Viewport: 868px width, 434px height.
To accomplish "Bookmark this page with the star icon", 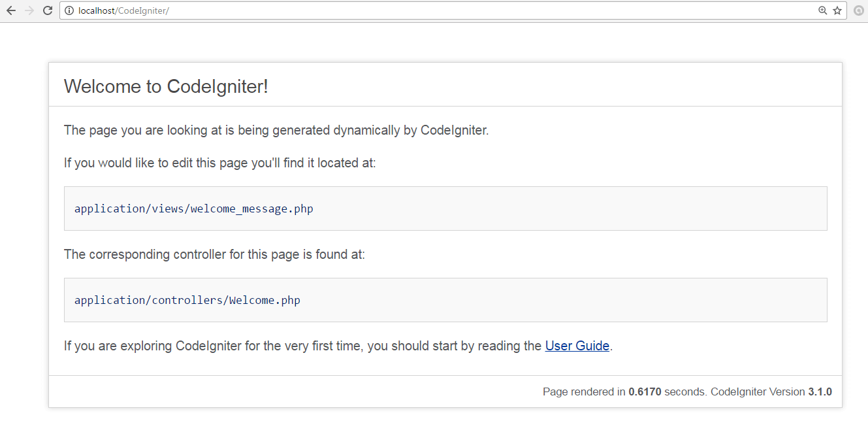I will (837, 10).
